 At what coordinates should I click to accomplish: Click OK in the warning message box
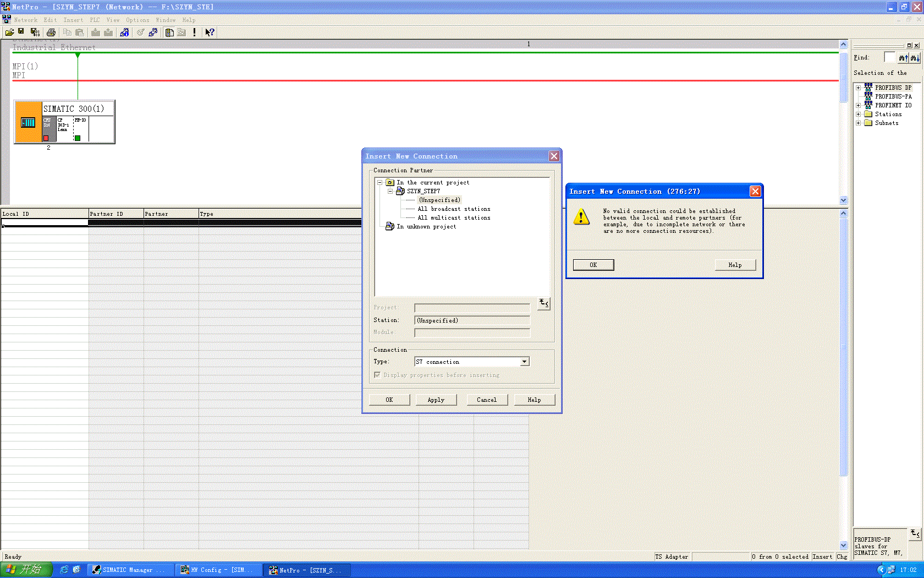click(x=593, y=265)
